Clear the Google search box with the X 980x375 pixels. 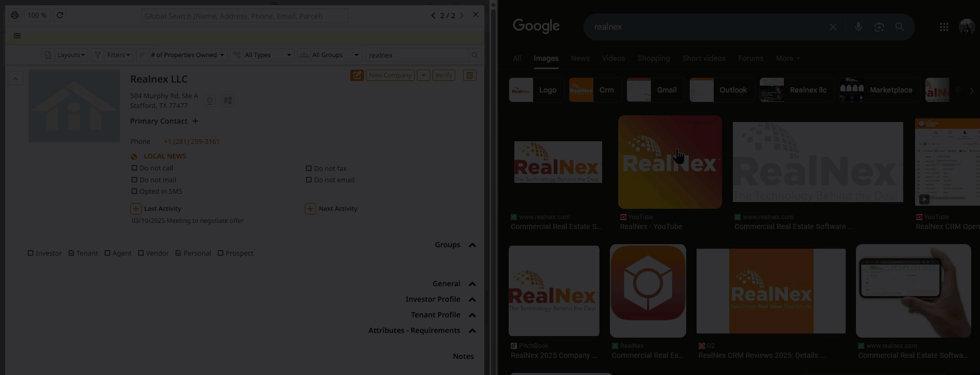point(833,27)
